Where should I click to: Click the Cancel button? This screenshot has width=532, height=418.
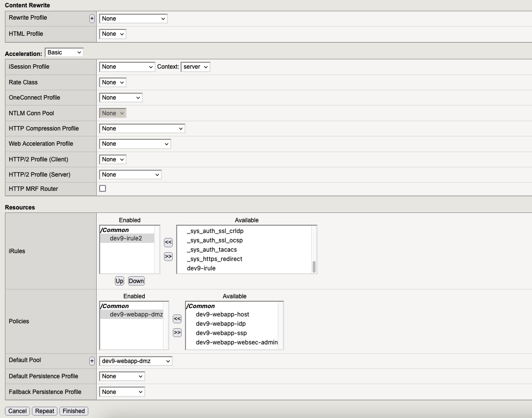click(x=18, y=411)
